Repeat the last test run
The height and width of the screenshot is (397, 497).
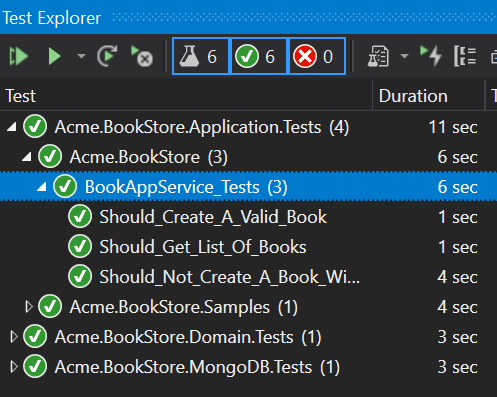click(107, 56)
